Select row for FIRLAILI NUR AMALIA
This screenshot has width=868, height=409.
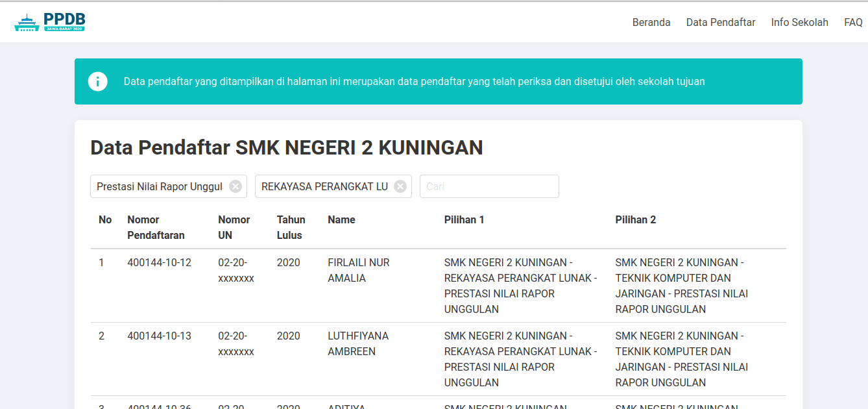[439, 286]
